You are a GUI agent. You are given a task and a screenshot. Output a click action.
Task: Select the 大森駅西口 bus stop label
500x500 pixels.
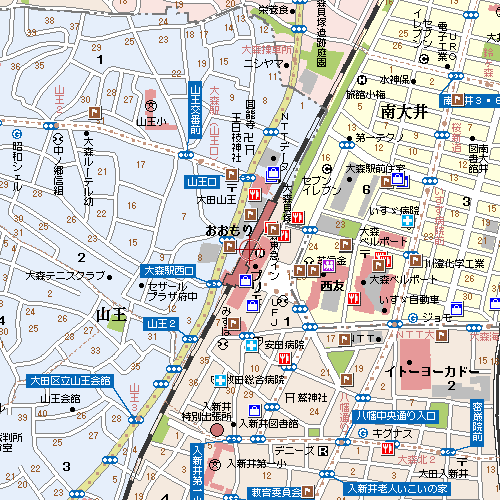[168, 271]
